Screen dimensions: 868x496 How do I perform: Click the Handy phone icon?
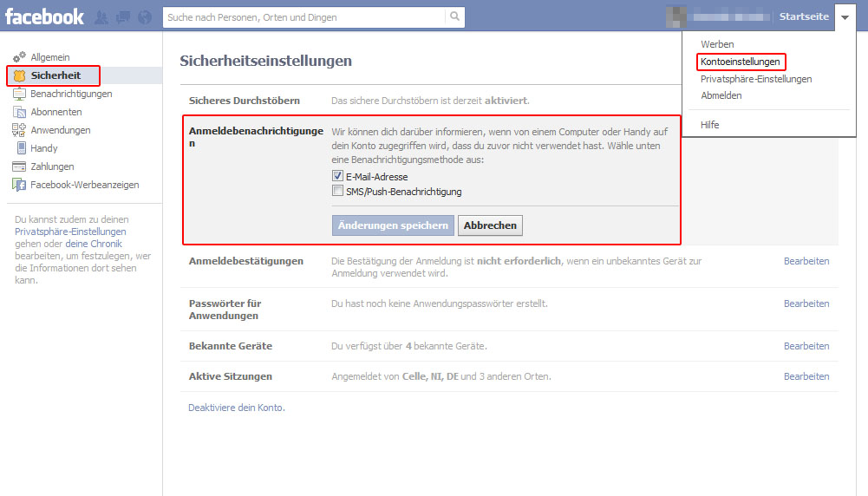21,147
